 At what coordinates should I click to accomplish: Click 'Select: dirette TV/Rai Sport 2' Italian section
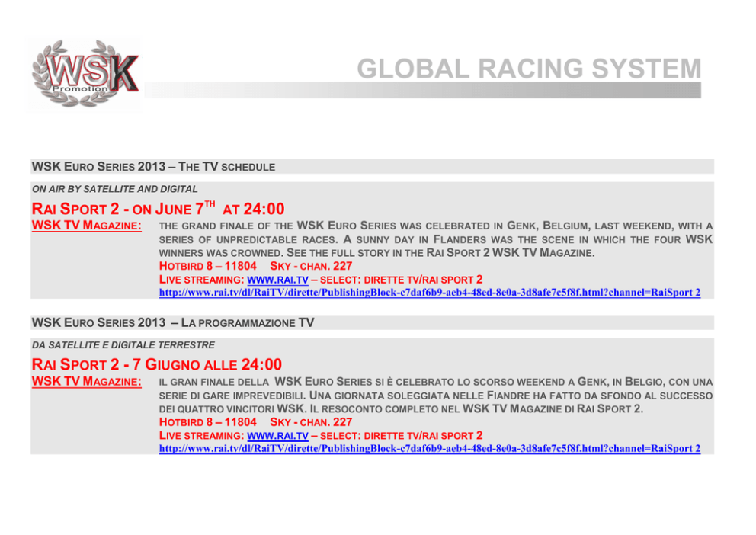point(401,436)
